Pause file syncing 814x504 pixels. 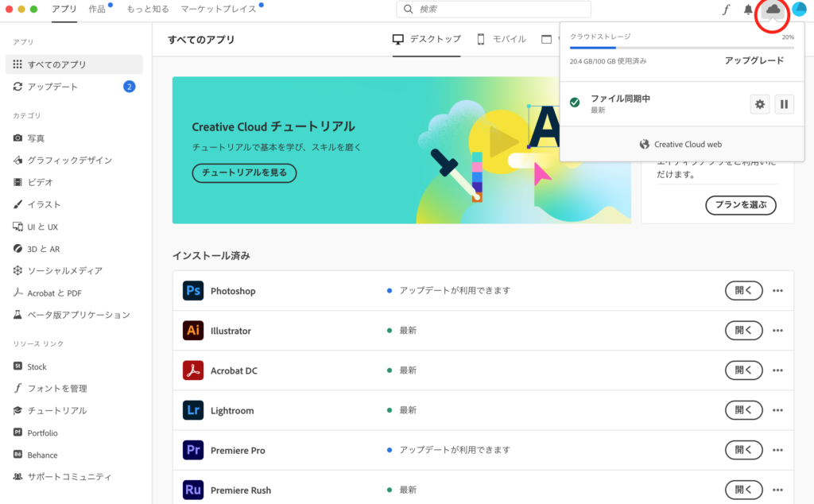tap(784, 104)
